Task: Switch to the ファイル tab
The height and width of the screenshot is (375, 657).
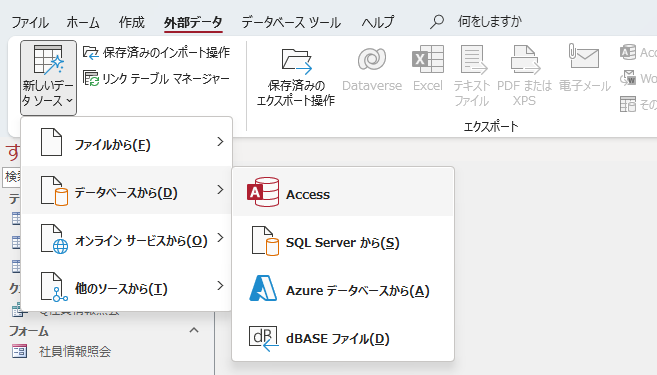Action: click(30, 22)
